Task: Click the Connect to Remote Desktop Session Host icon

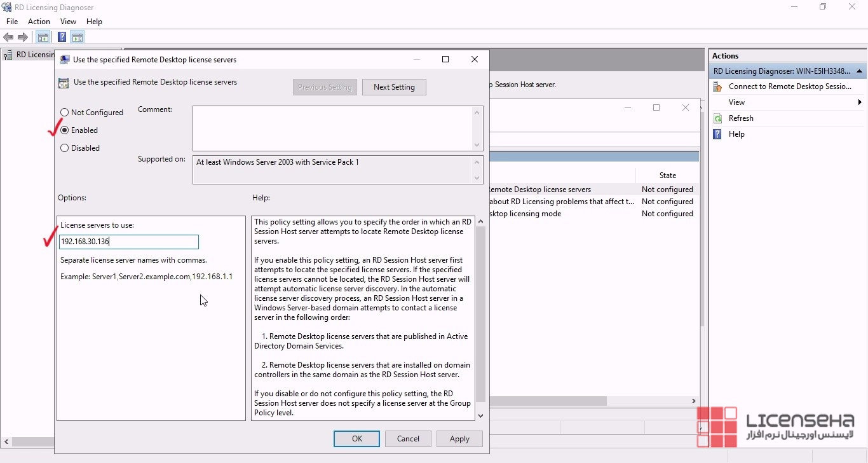Action: (718, 86)
